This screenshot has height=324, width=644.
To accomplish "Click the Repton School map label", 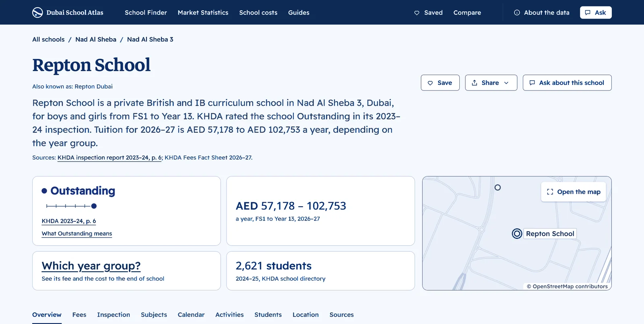I will point(550,234).
